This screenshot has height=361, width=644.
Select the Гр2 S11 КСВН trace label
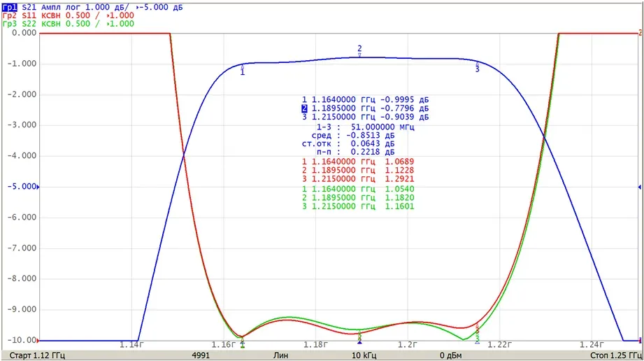(x=69, y=15)
